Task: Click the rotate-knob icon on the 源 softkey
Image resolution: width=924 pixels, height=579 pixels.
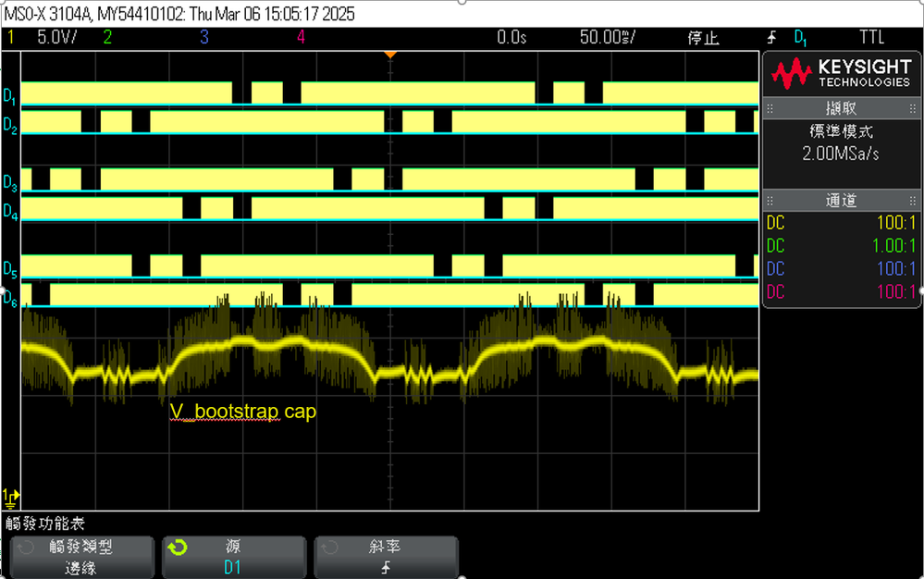Action: (178, 548)
